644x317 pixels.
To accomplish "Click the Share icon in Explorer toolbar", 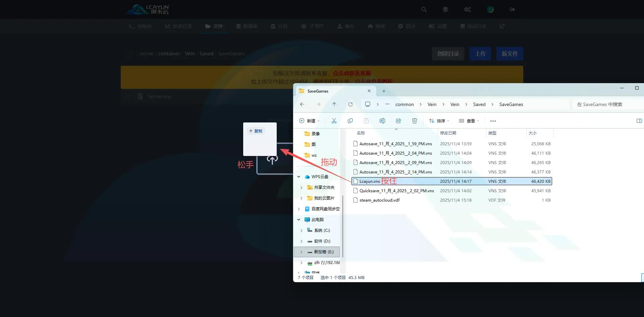I will tap(398, 121).
